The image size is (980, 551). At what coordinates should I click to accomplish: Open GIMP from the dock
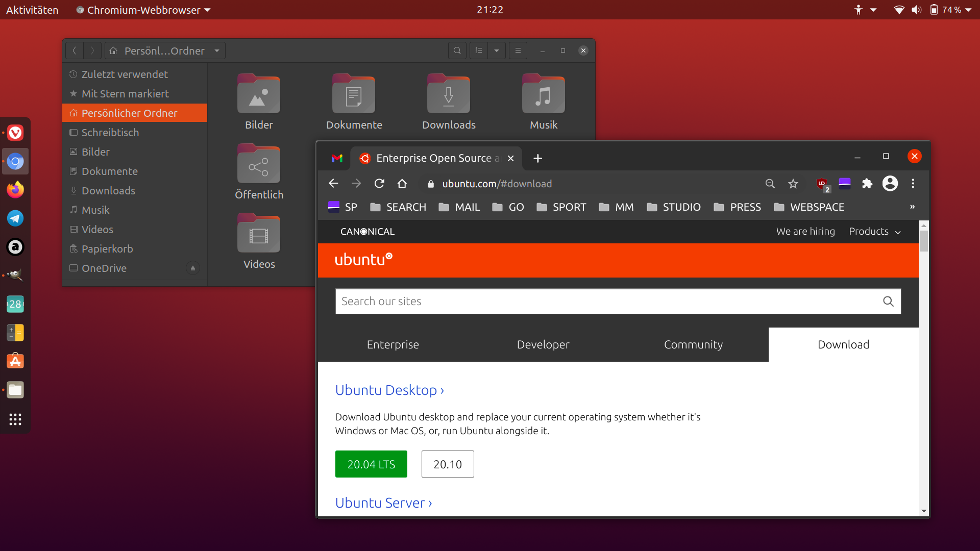(x=15, y=275)
